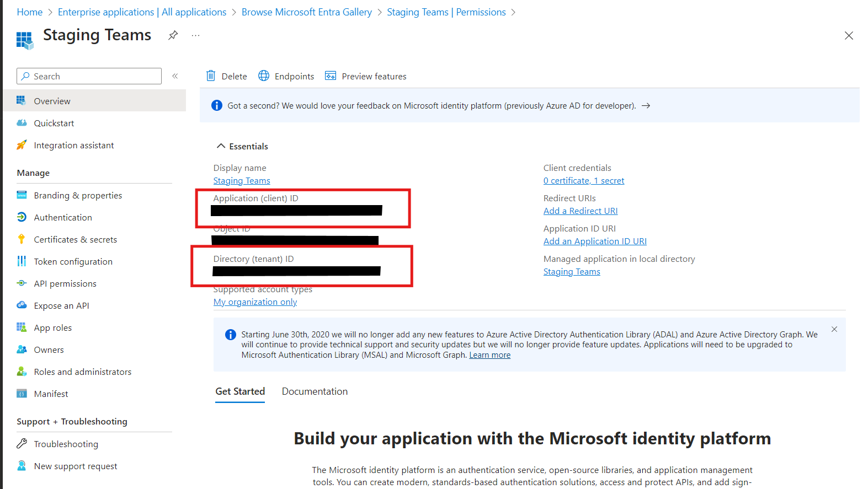This screenshot has height=489, width=868.
Task: Click the Staging Teams display name link
Action: pyautogui.click(x=242, y=181)
